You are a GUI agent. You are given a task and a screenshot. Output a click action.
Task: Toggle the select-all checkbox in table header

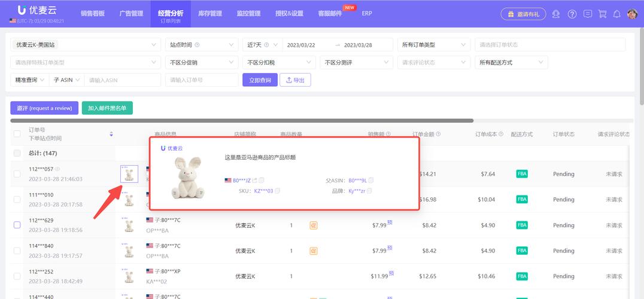(x=17, y=134)
